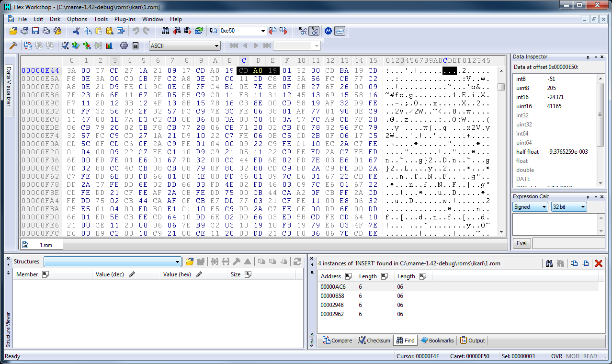Viewport: 612px width, 364px height.
Task: Click the Print toolbar icon
Action: pyautogui.click(x=46, y=31)
